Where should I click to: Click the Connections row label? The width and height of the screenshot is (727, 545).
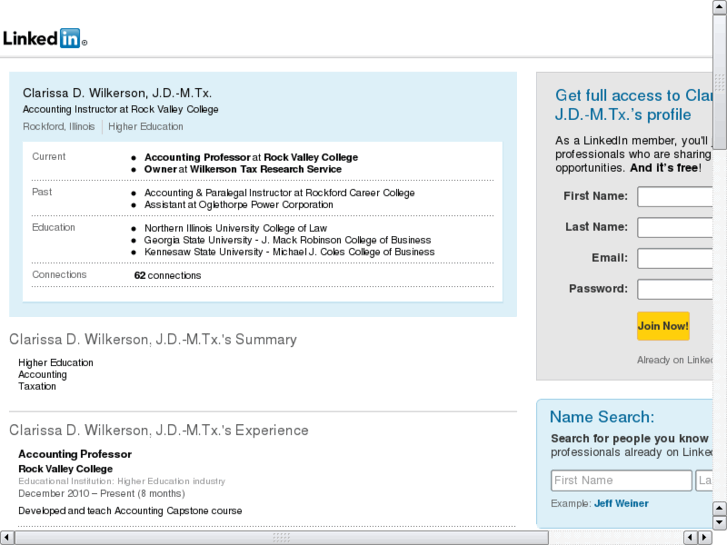pos(59,275)
